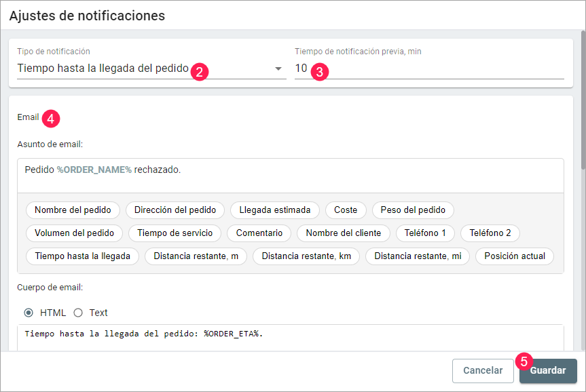Insert the Posición actual tag
Viewport: 586px width, 392px height.
(515, 256)
